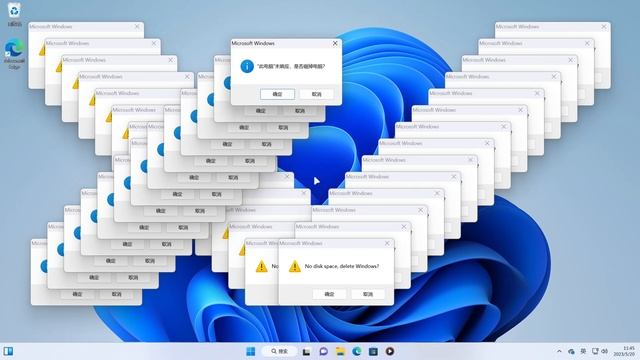Screen dimensions: 640x360
Task: Close the front '此电脑' not responding dialog
Action: (335, 43)
